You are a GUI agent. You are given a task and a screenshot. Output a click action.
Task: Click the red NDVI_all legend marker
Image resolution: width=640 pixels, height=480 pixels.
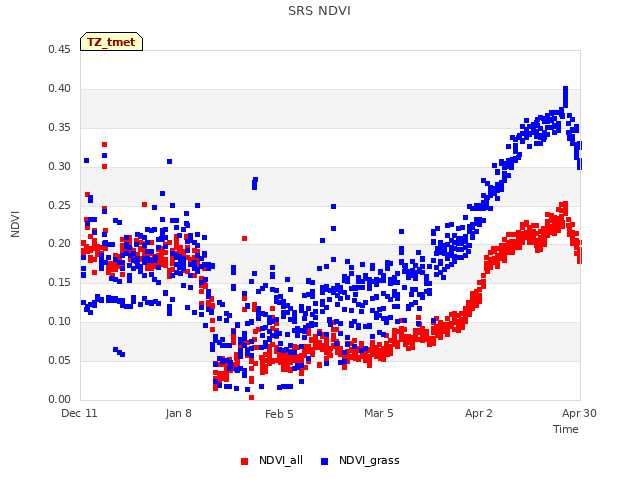(244, 461)
